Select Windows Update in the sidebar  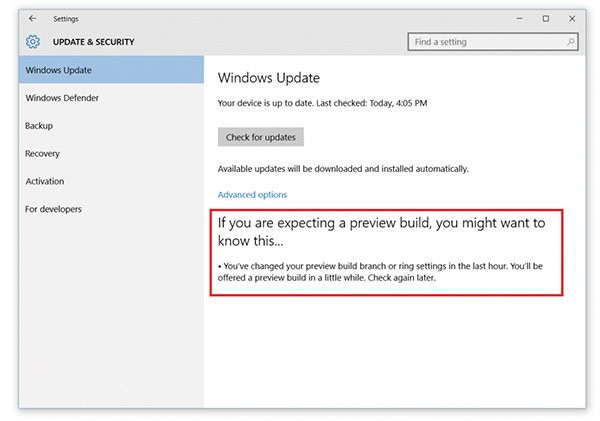point(58,70)
